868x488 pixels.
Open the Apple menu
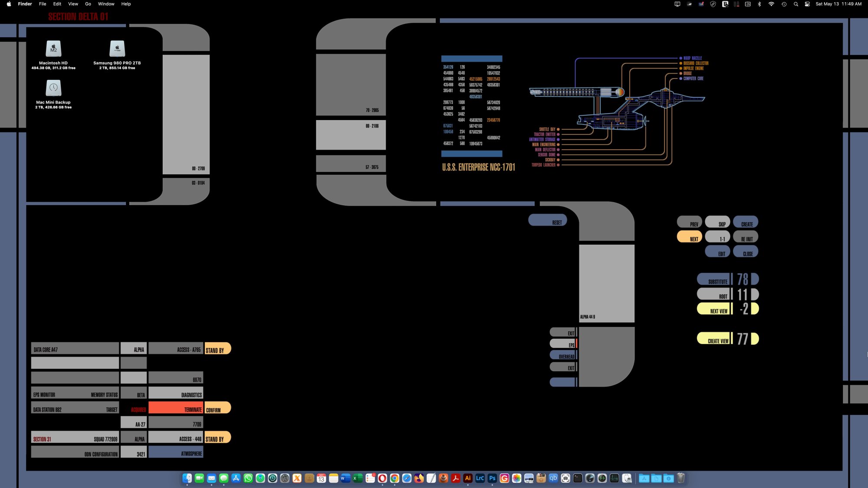[x=9, y=4]
